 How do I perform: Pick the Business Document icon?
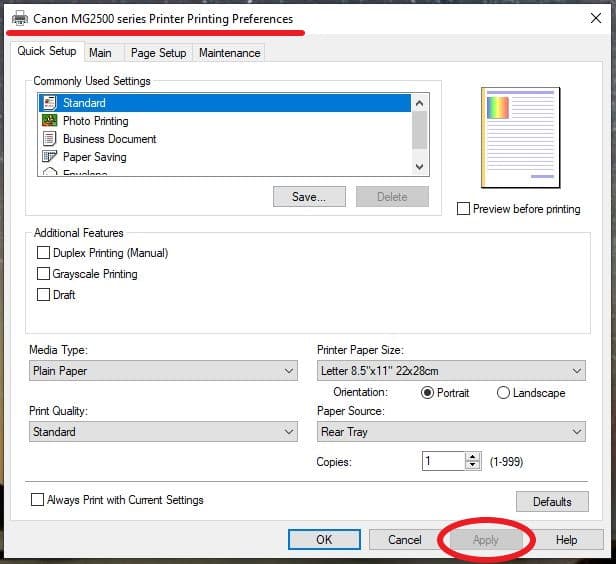pos(49,139)
